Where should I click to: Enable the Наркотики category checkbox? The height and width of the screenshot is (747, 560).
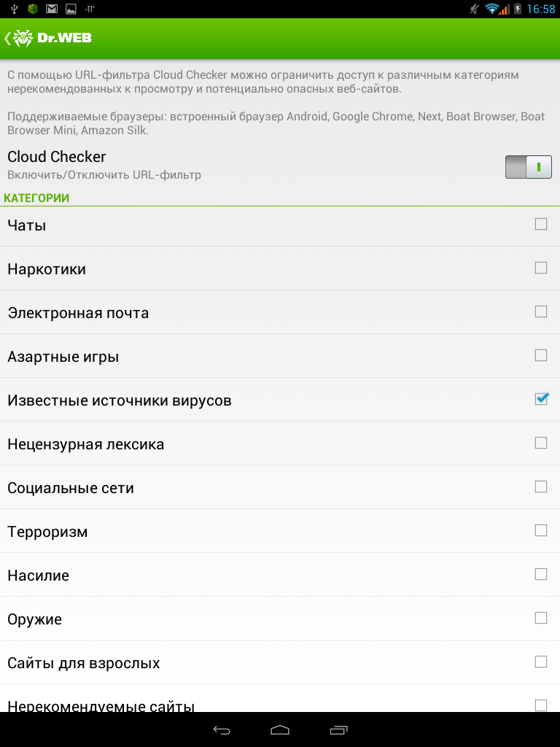[541, 268]
